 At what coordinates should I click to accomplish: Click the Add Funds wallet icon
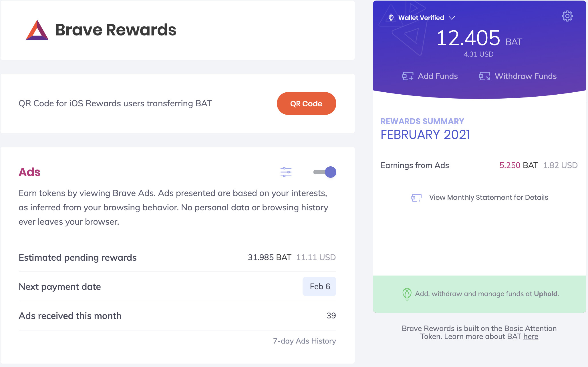click(x=408, y=76)
